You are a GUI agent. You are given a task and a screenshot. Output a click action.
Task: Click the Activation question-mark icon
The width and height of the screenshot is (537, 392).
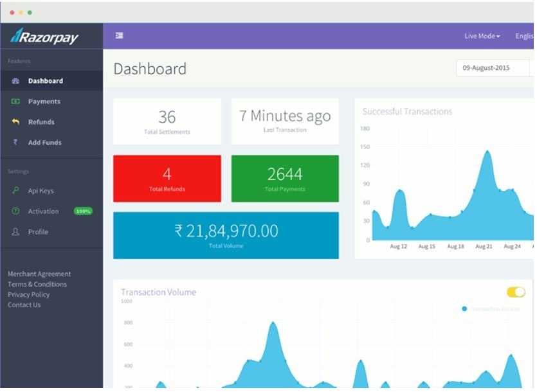click(15, 211)
